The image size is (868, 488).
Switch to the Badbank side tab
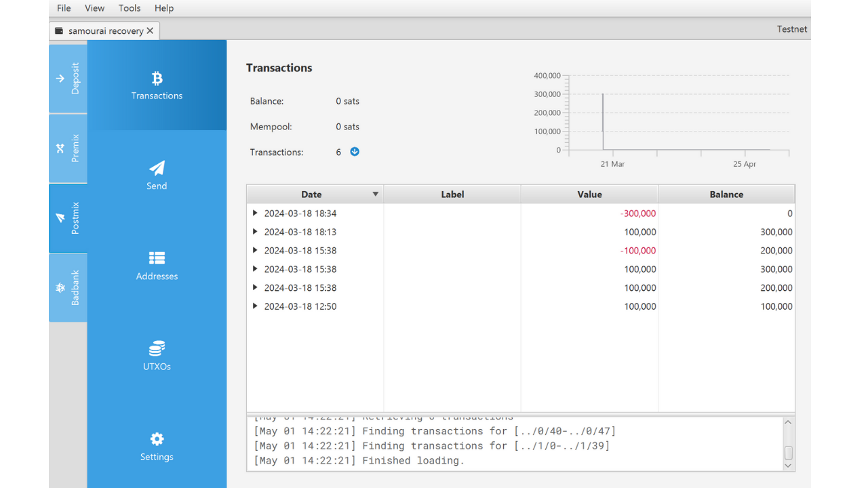coord(68,288)
